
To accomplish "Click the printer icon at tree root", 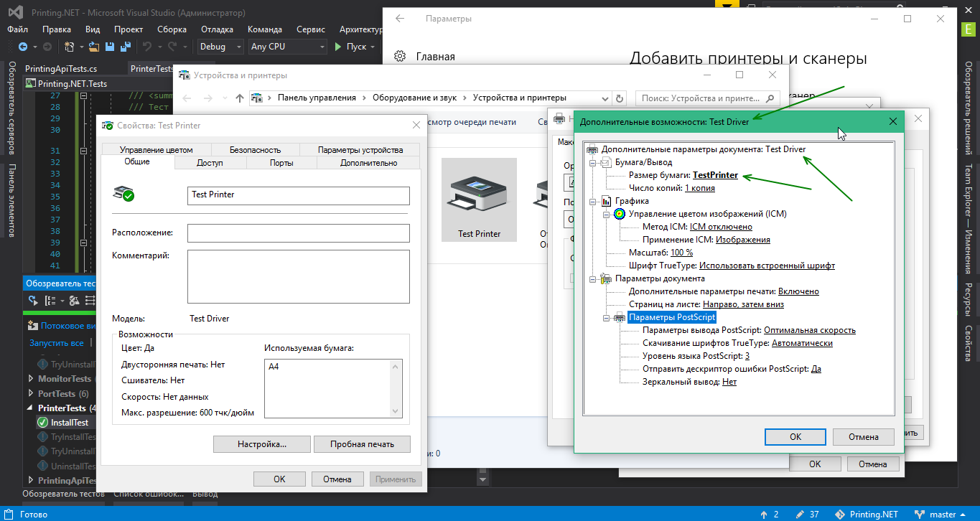I will tap(592, 149).
